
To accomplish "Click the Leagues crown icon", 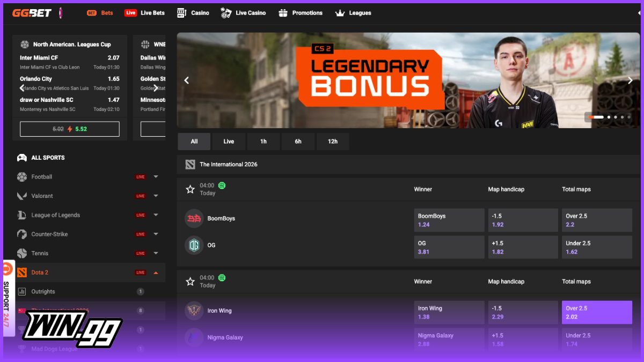I will (x=340, y=13).
